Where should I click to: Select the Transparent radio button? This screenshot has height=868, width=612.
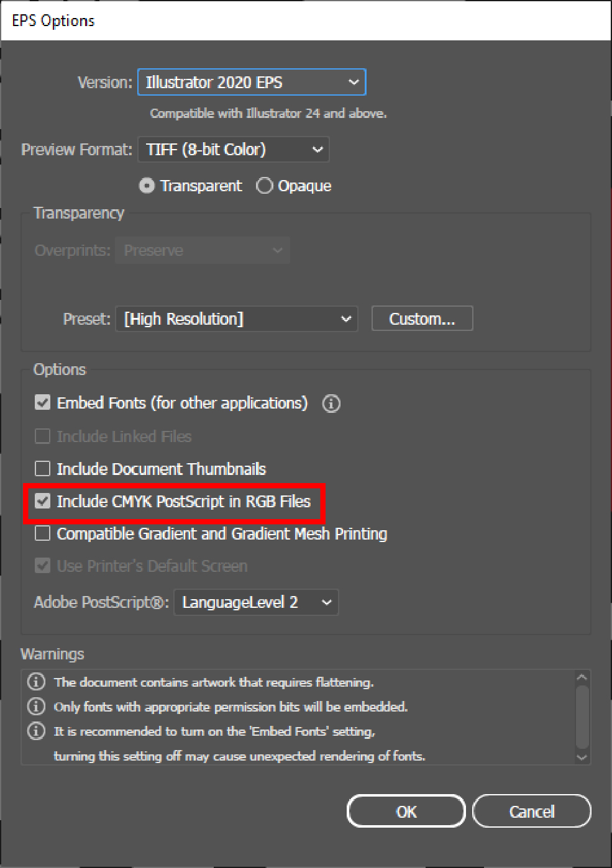(147, 186)
